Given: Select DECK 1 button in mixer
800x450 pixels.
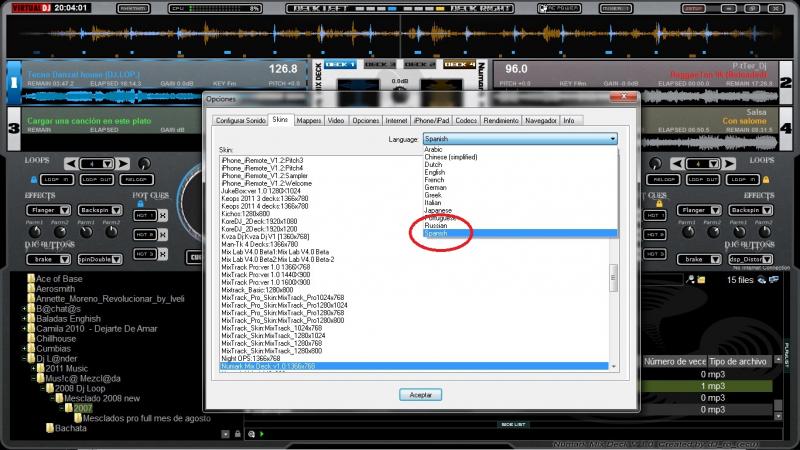Looking at the screenshot, I should [340, 64].
